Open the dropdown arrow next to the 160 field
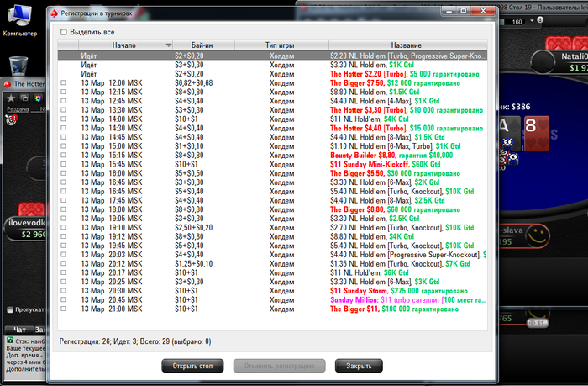Viewport: 588px width, 386px height. pos(532,21)
